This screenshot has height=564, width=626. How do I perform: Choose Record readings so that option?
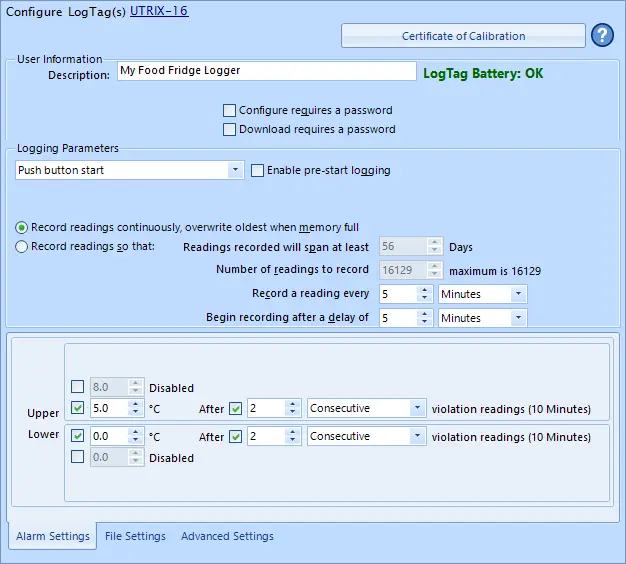point(22,247)
